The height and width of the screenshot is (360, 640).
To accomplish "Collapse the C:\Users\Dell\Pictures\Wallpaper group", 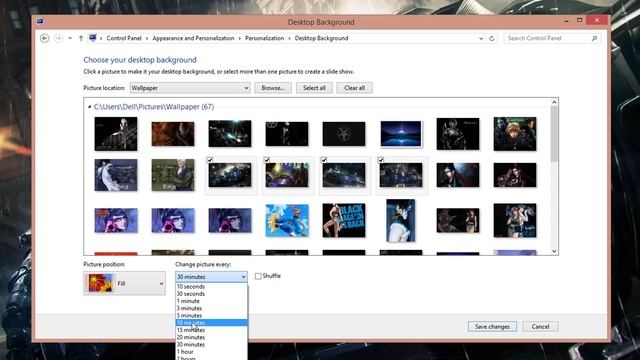I will pyautogui.click(x=89, y=107).
